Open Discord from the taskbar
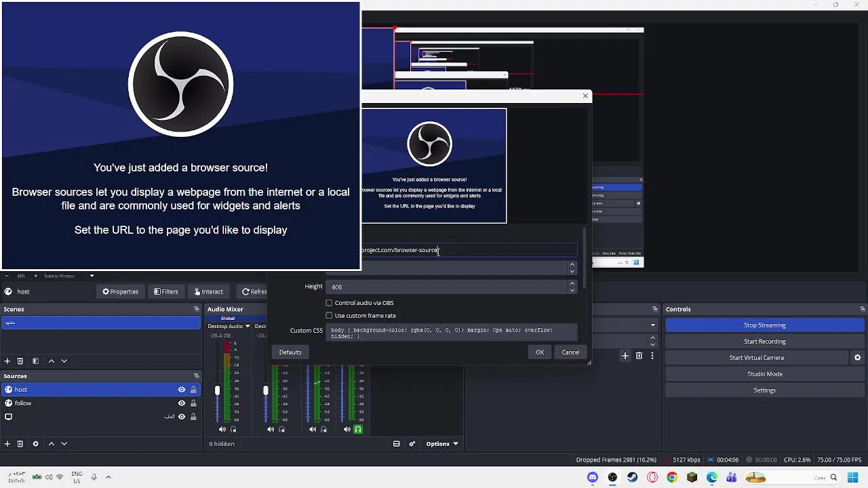Image resolution: width=868 pixels, height=488 pixels. [x=593, y=478]
